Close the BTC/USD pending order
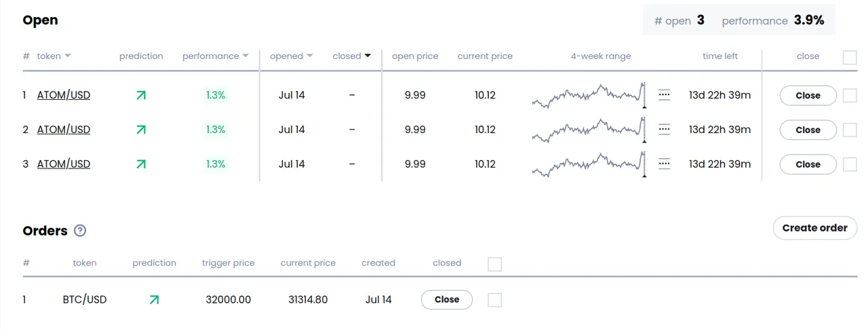868x330 pixels. click(x=447, y=299)
